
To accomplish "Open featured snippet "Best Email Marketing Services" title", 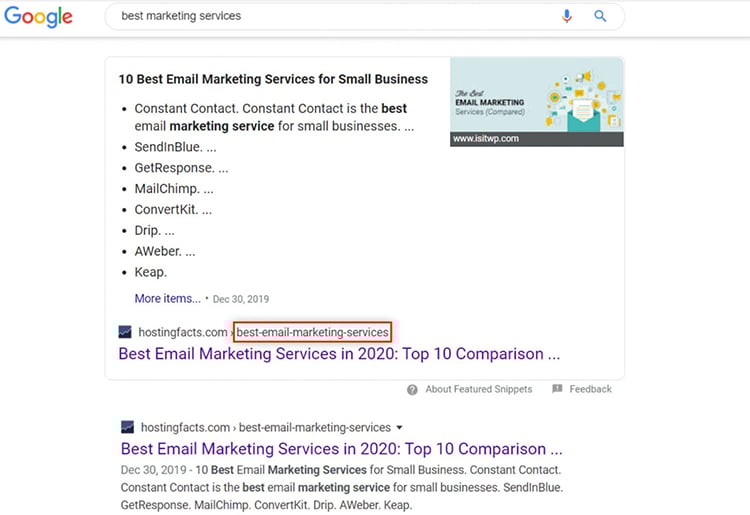I will coord(338,354).
